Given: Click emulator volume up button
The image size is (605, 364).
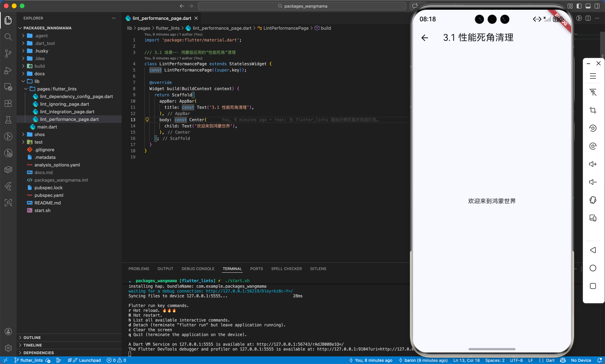Looking at the screenshot, I should tap(593, 164).
